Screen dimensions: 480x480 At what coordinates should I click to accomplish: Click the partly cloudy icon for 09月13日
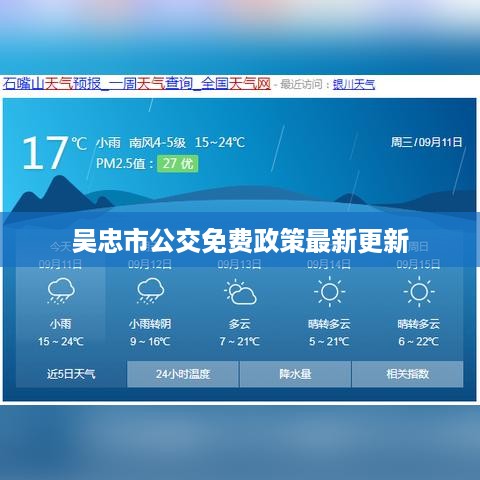tap(240, 292)
